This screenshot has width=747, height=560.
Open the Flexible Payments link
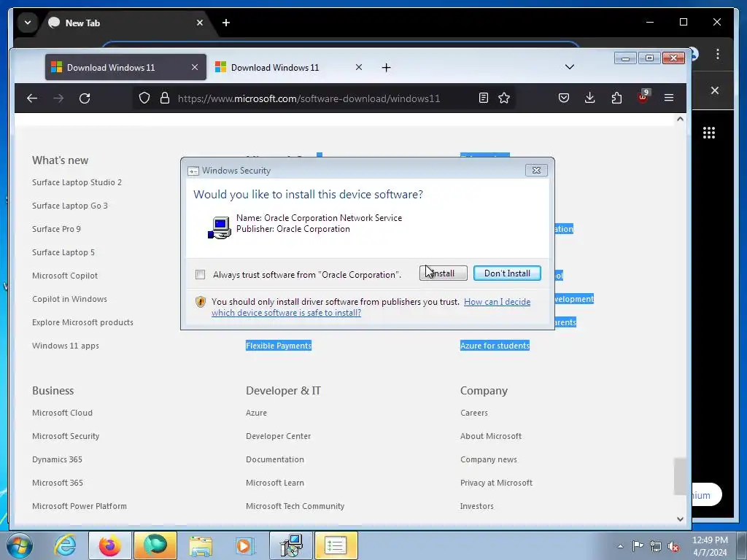pyautogui.click(x=279, y=346)
